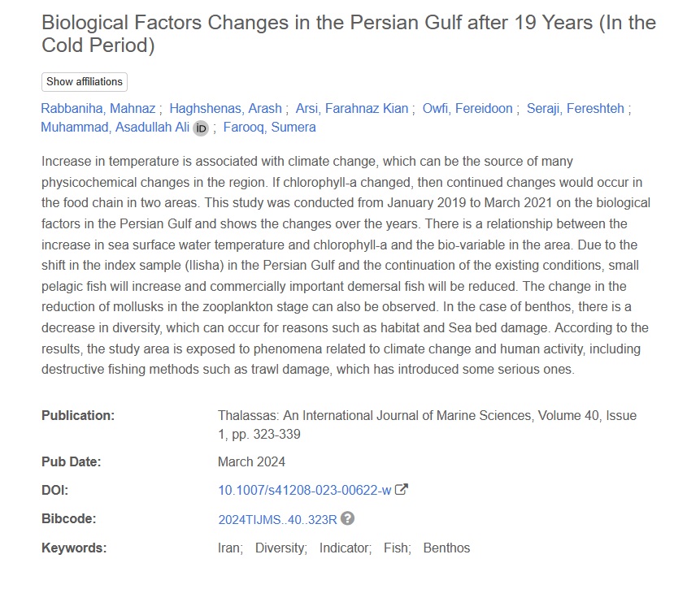Open author Rabbaniha, Mahnaz link
This screenshot has height=602, width=700.
click(x=98, y=108)
